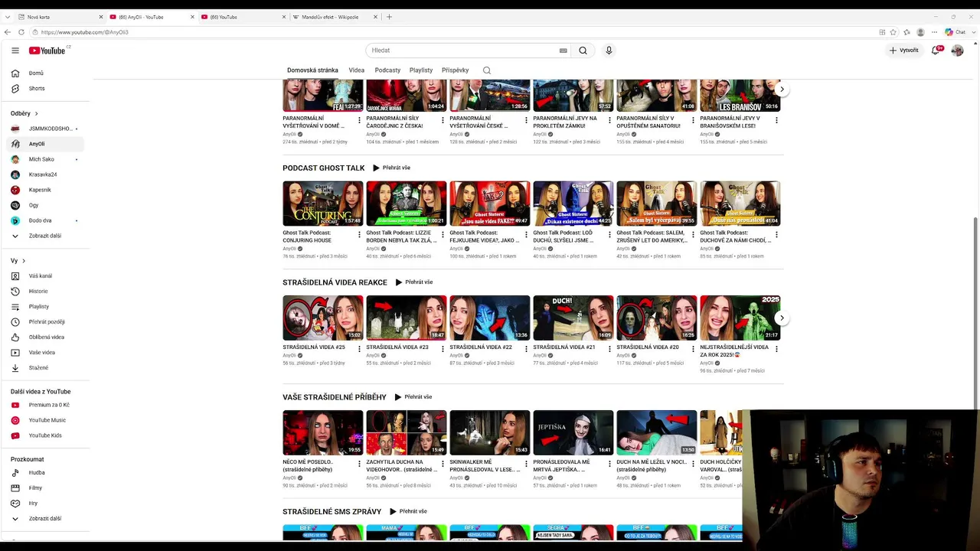Open the Vy section chevron

pyautogui.click(x=24, y=261)
